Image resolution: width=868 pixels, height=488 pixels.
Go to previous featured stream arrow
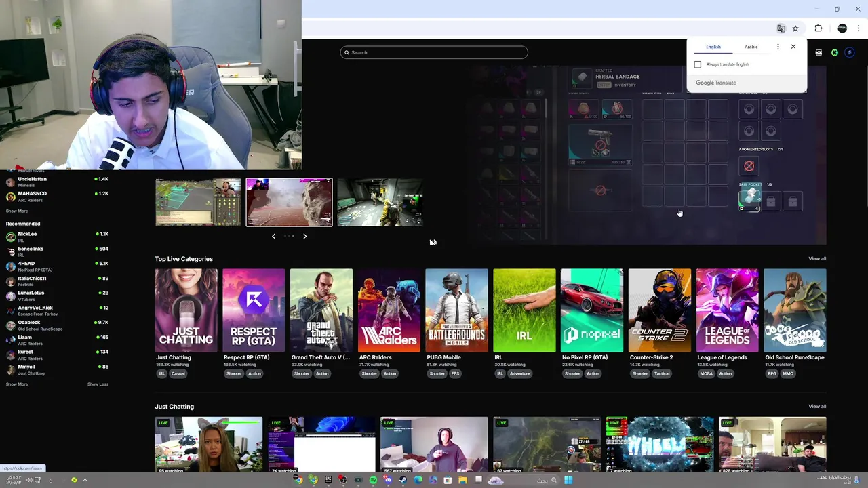[x=273, y=236]
